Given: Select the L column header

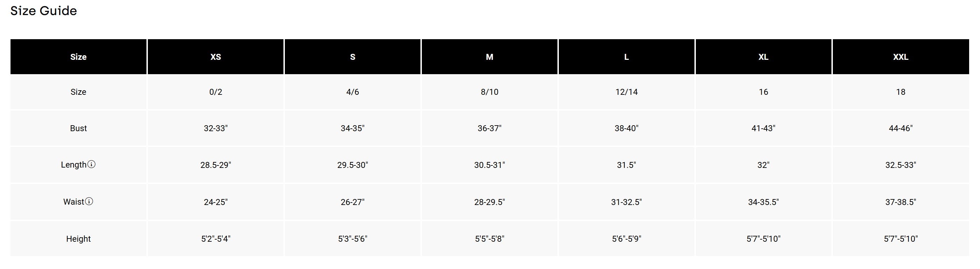Looking at the screenshot, I should point(626,57).
